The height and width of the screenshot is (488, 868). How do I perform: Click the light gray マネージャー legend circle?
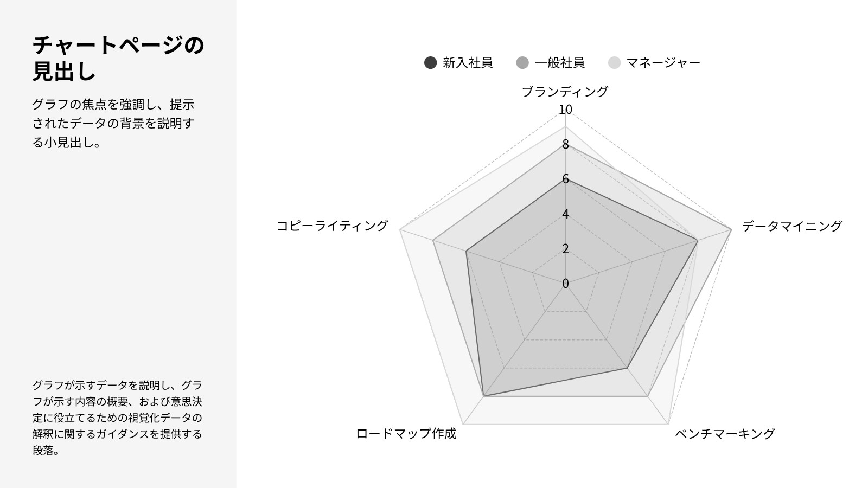(x=614, y=63)
